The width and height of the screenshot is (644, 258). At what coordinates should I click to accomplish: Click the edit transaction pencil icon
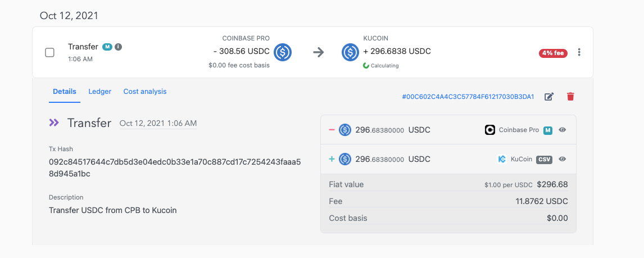coord(549,97)
